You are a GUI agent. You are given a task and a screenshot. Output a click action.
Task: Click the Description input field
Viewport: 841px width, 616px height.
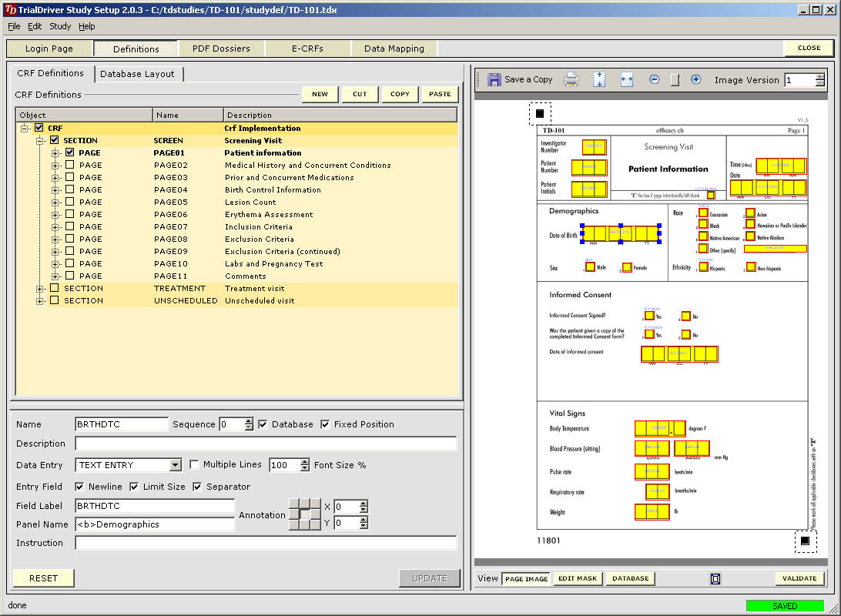(266, 444)
